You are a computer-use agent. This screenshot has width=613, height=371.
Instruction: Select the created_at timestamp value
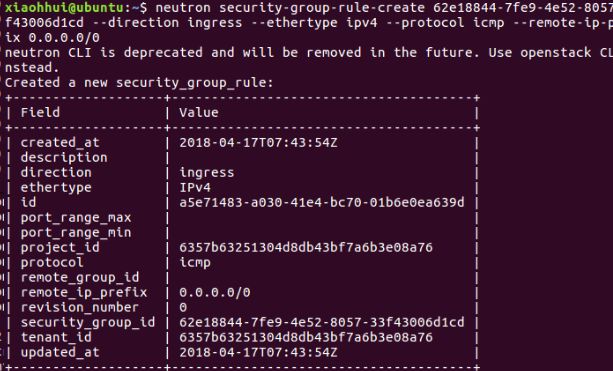[258, 143]
